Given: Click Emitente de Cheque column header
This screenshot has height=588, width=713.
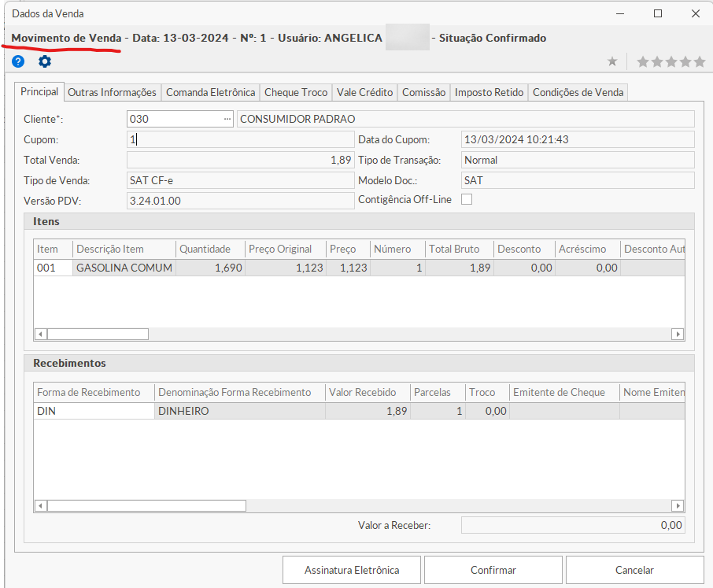Looking at the screenshot, I should point(564,393).
